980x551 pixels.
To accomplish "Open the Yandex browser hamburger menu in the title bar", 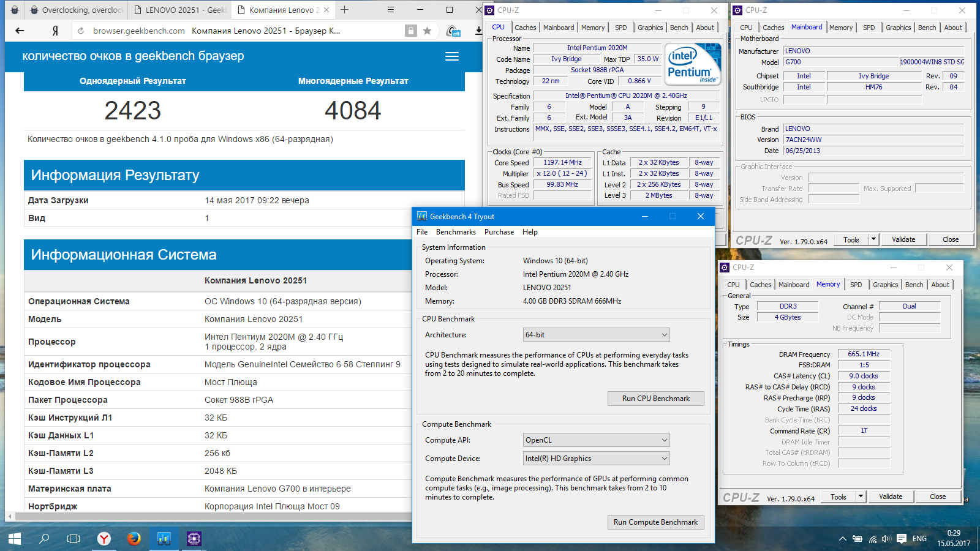I will coord(391,10).
